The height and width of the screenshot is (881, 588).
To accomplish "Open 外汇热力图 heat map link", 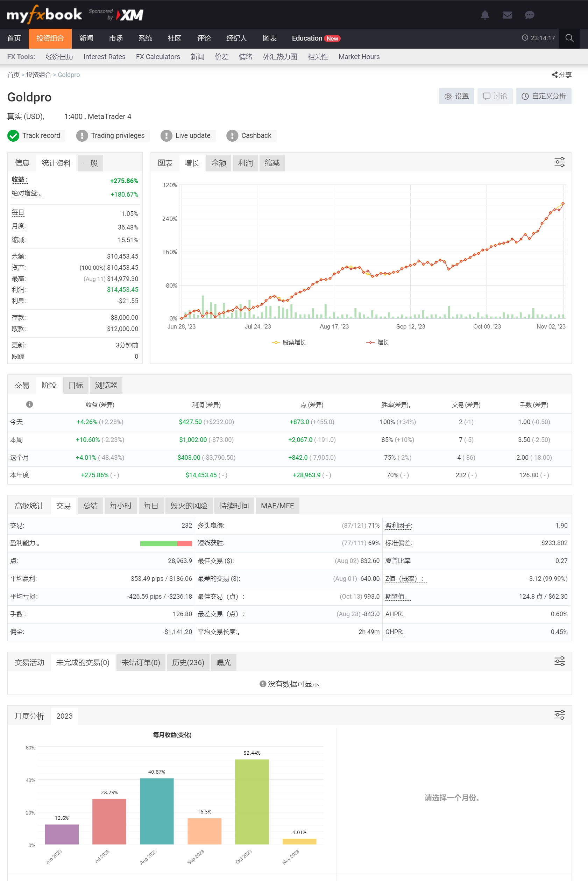I will tap(280, 57).
